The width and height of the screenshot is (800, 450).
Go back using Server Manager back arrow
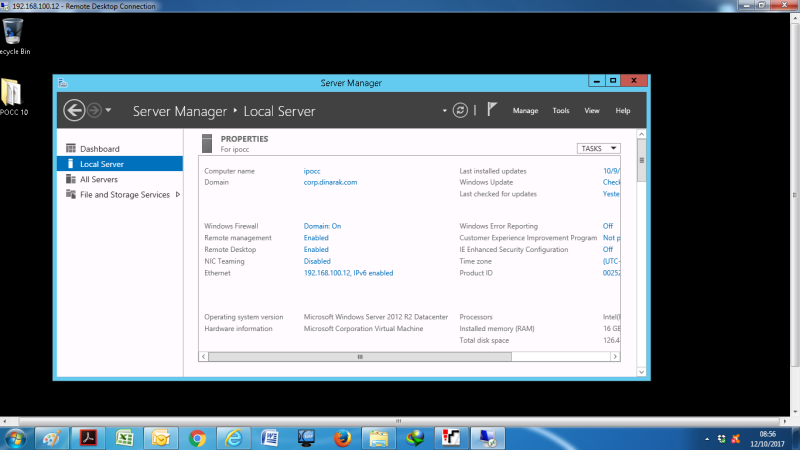click(74, 110)
